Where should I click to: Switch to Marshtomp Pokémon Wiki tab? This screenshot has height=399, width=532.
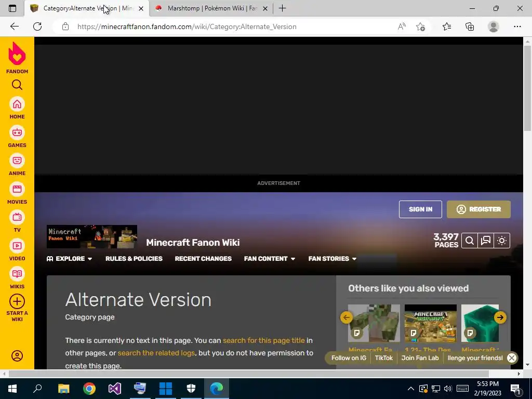212,8
